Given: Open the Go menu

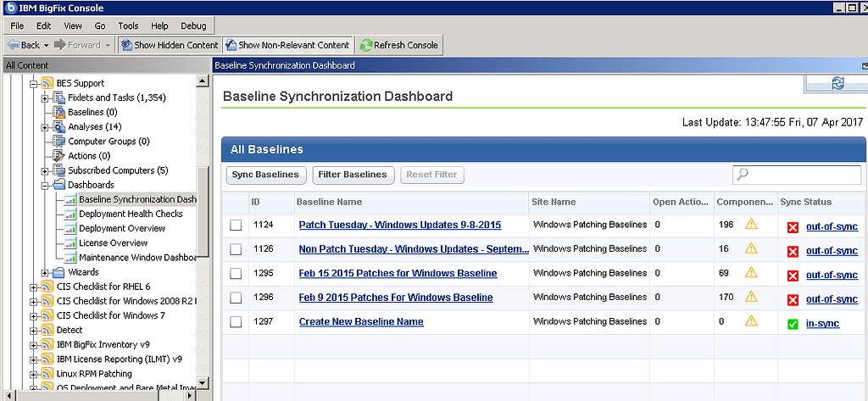Looking at the screenshot, I should [x=100, y=25].
